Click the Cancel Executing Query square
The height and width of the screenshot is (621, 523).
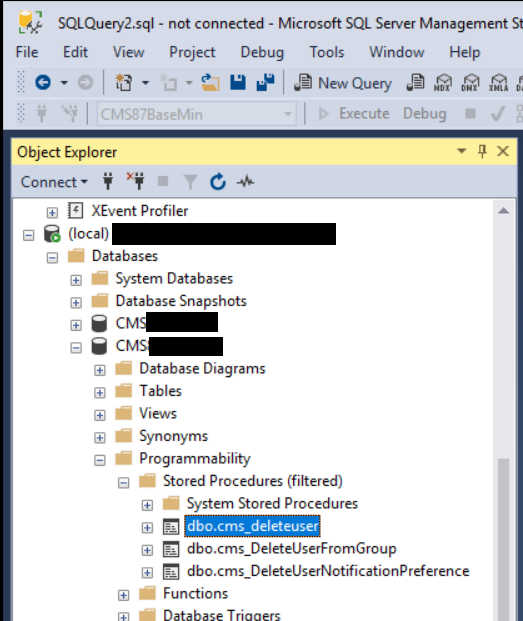[x=470, y=114]
